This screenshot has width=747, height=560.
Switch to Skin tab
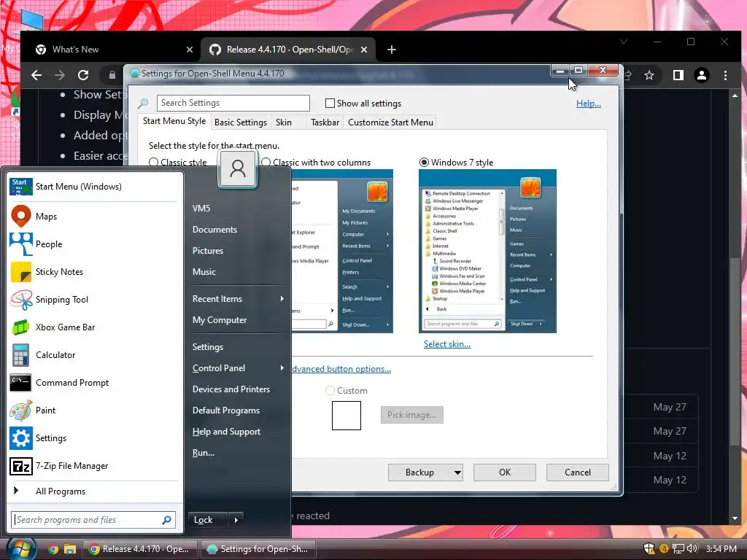point(284,122)
